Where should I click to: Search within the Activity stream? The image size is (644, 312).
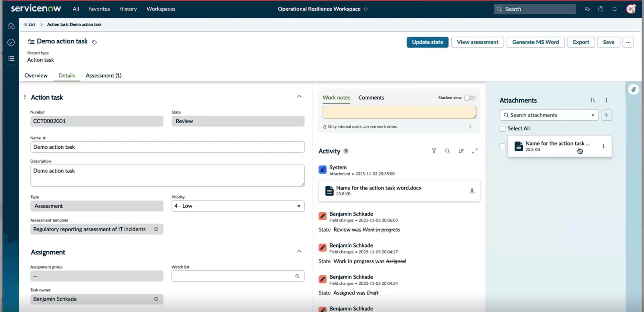point(448,151)
